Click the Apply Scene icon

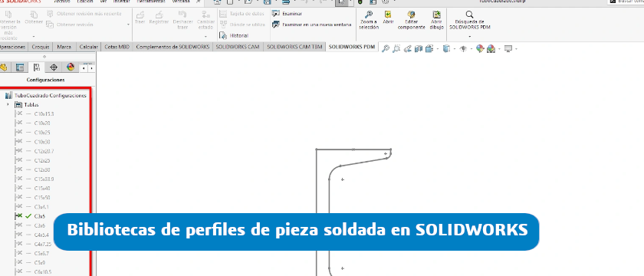pos(491,49)
